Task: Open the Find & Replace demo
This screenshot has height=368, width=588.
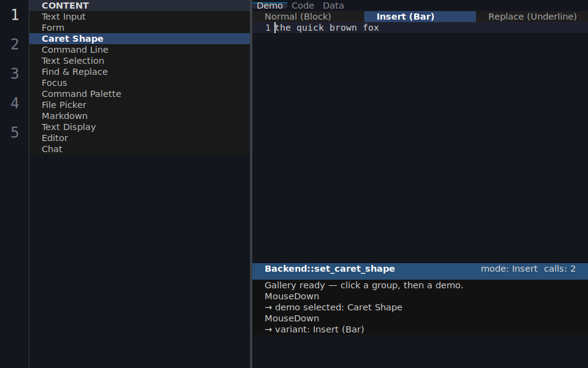Action: (x=140, y=72)
